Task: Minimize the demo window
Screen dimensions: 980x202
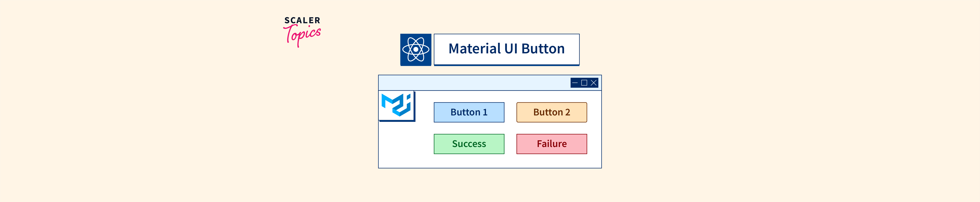Action: (x=575, y=83)
